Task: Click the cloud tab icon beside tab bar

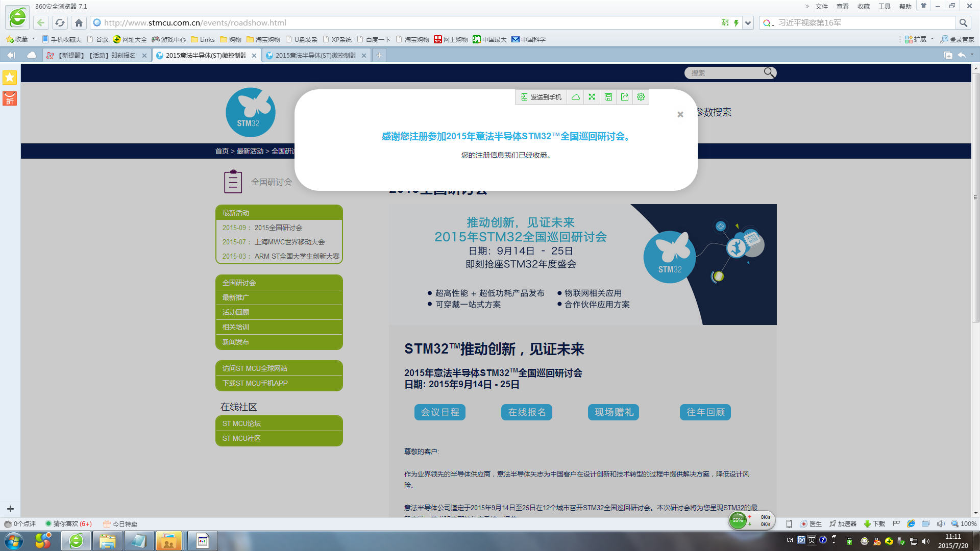Action: point(32,55)
